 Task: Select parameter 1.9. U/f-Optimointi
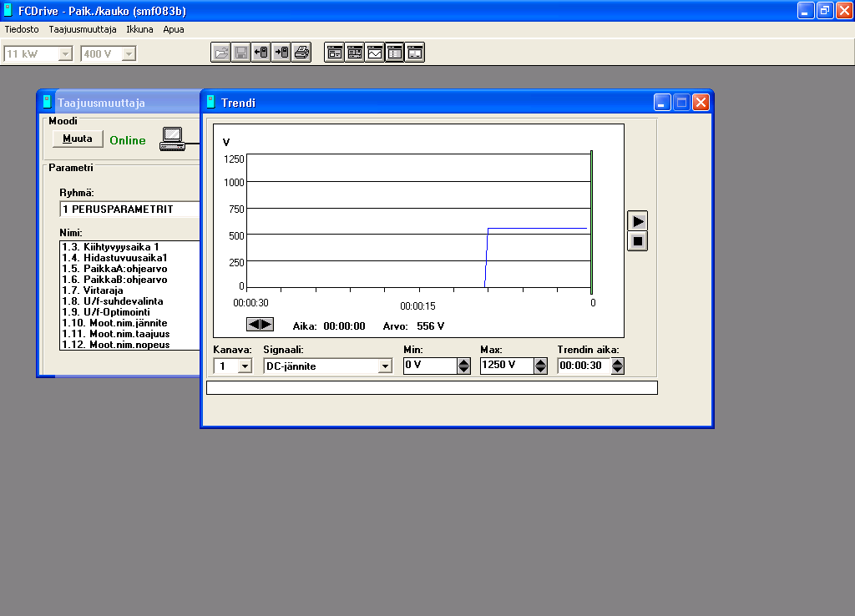(129, 312)
